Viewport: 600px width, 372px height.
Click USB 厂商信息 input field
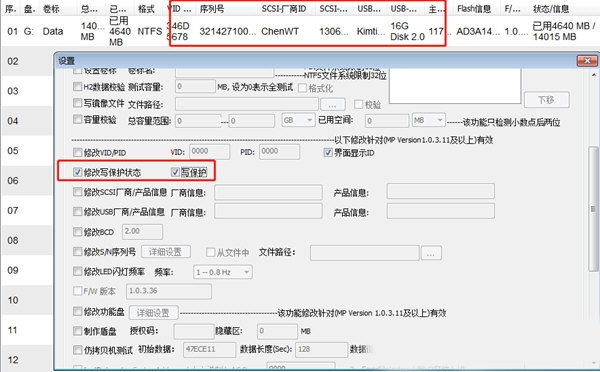click(268, 211)
